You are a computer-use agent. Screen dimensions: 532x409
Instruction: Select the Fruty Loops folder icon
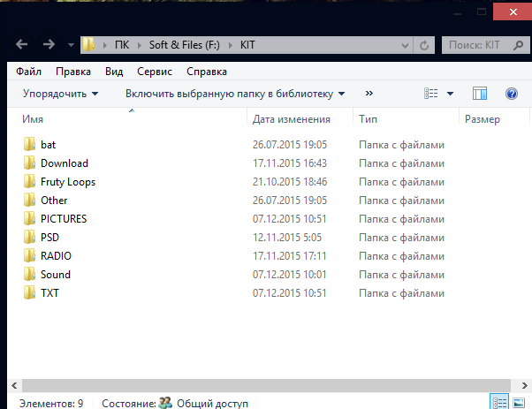pyautogui.click(x=29, y=182)
